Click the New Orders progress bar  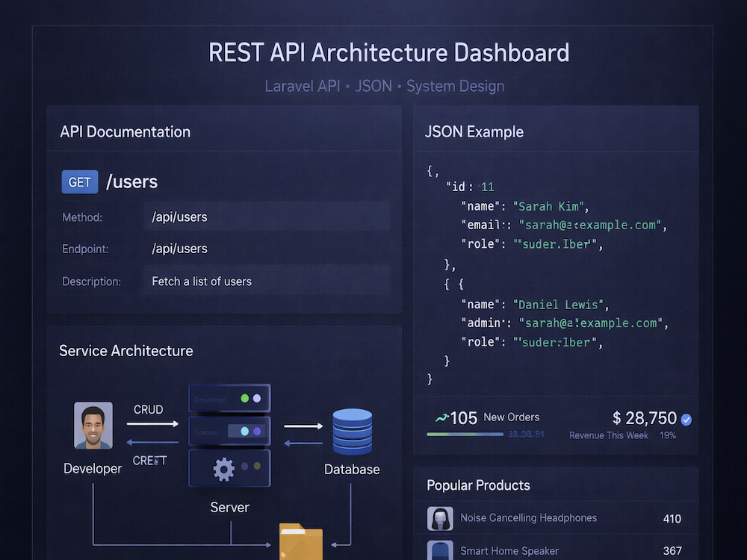coord(465,435)
